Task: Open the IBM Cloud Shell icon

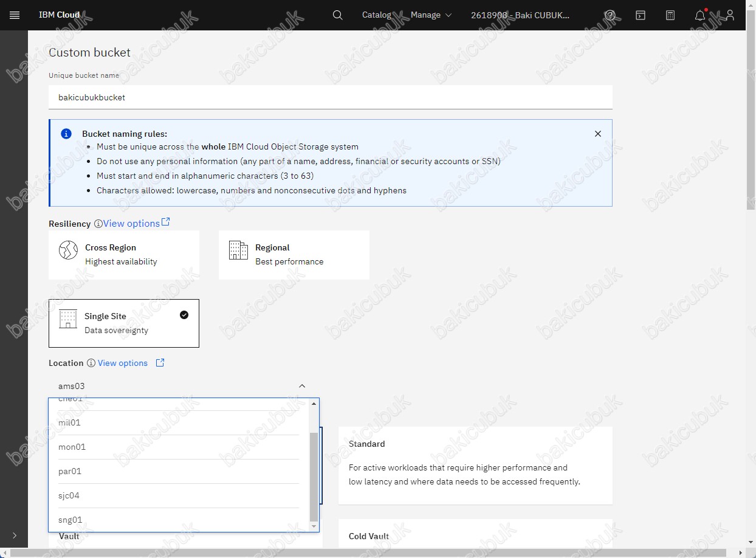Action: tap(641, 15)
